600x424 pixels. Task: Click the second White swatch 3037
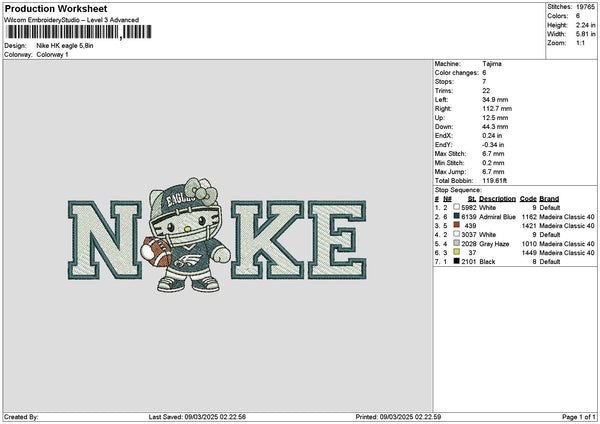[456, 234]
